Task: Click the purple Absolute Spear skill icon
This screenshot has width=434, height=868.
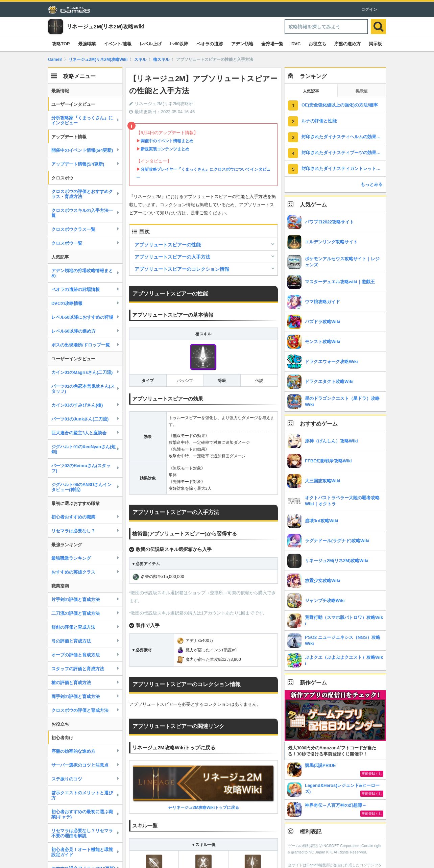Action: [x=203, y=357]
